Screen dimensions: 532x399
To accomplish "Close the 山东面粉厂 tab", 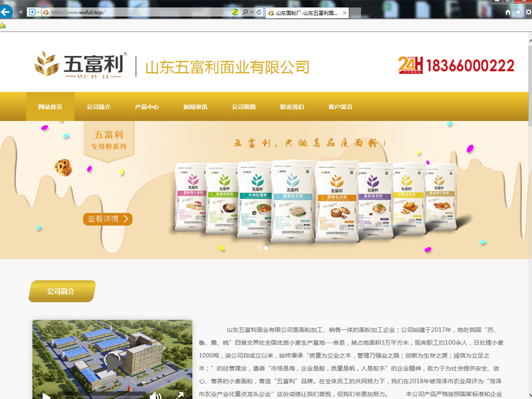I will [x=344, y=13].
